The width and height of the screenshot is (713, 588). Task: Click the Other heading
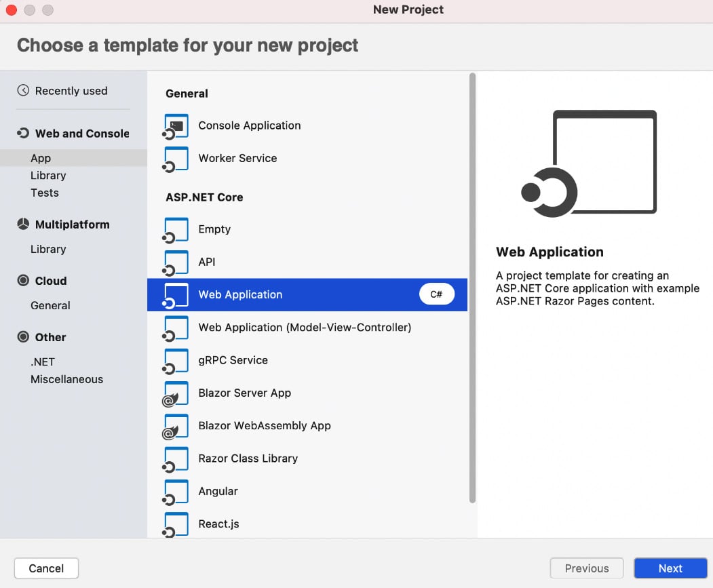click(50, 337)
